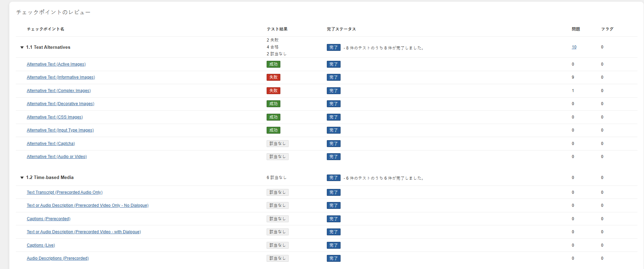Open Alternative Text (CSS Images) link
Viewport: 644px width, 269px height.
(x=55, y=117)
